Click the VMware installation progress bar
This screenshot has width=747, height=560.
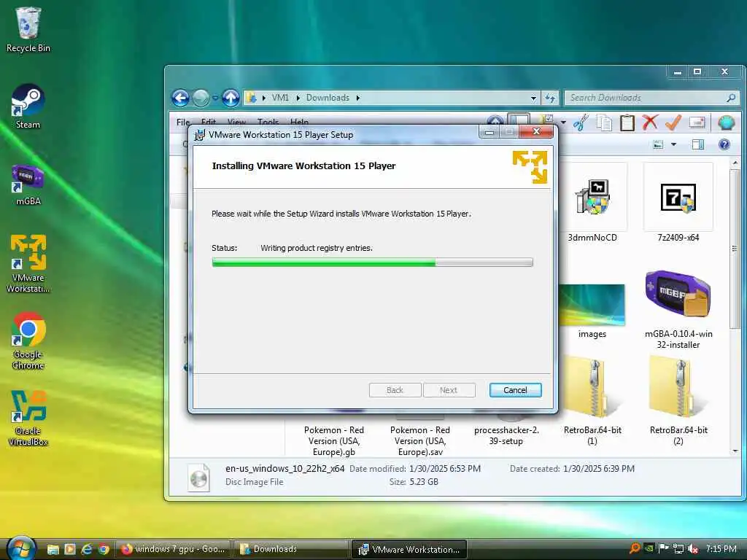pos(373,262)
